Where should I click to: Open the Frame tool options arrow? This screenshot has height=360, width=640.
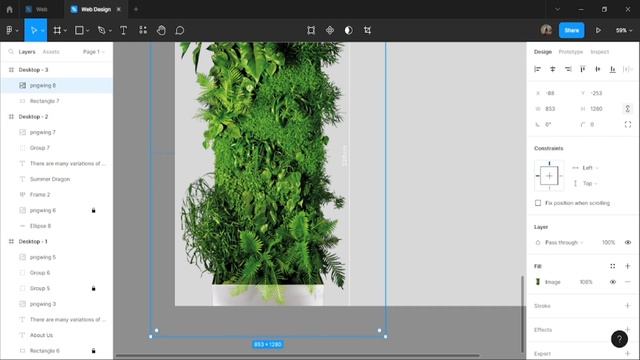tap(65, 31)
